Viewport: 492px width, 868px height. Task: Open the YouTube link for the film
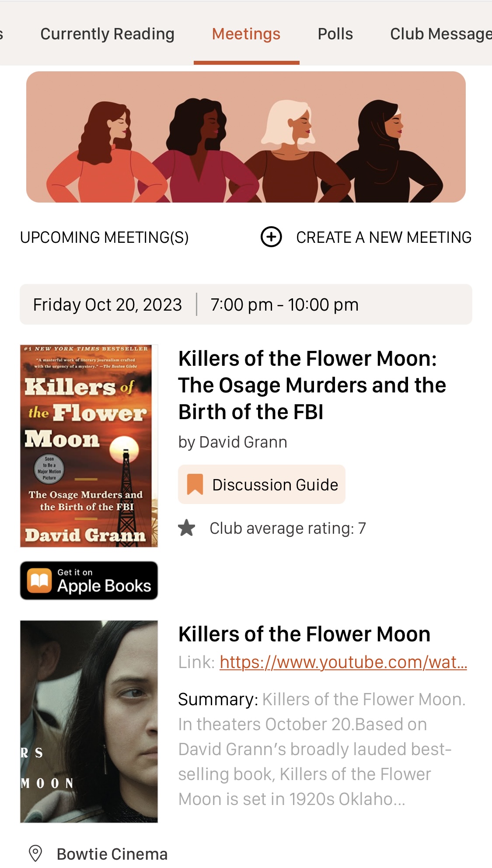click(x=343, y=662)
